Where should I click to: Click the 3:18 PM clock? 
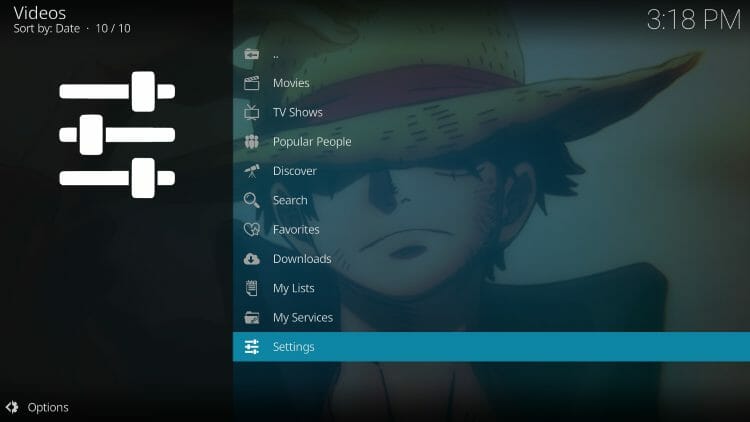click(x=694, y=20)
